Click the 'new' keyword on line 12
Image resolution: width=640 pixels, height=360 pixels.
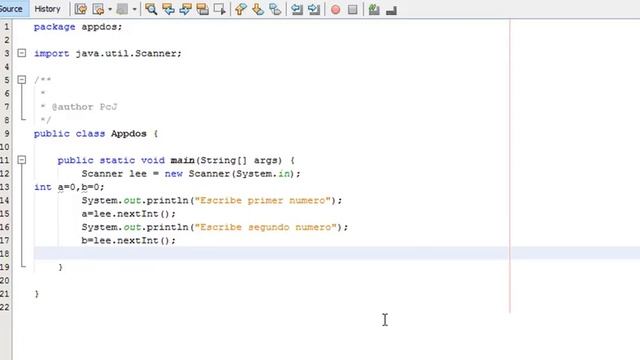coord(173,174)
